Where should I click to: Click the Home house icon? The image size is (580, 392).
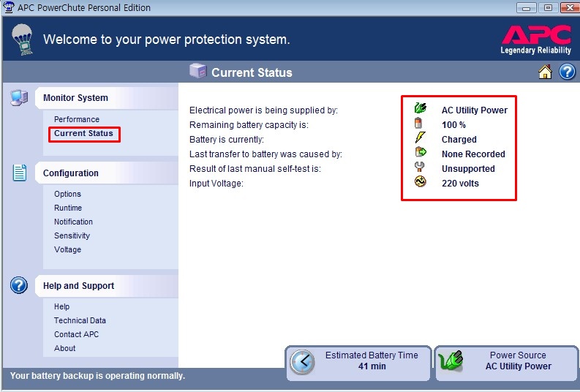(545, 72)
